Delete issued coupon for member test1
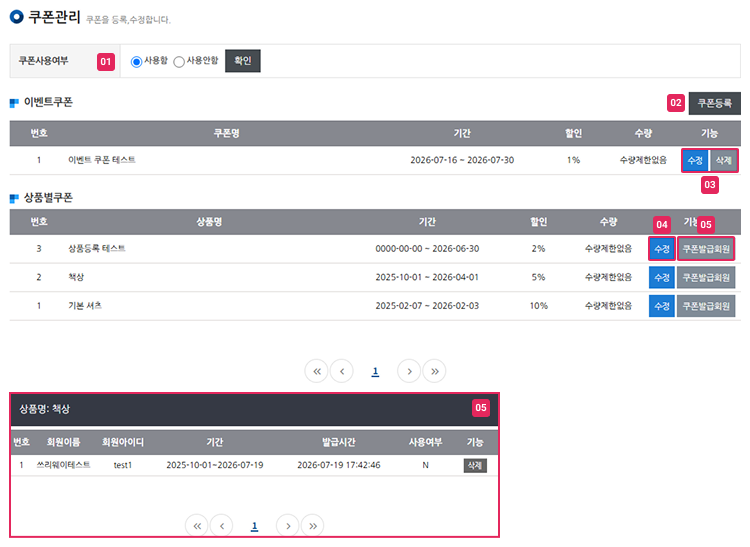 (475, 466)
